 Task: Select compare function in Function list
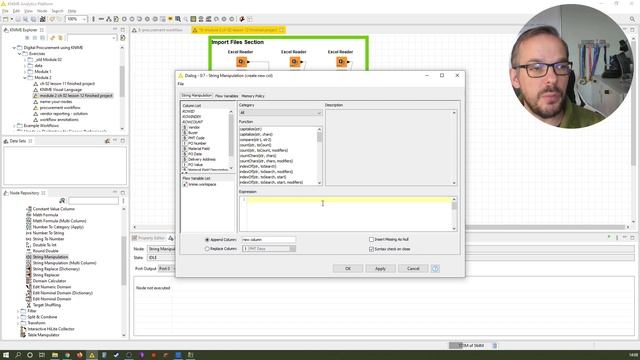[256, 140]
